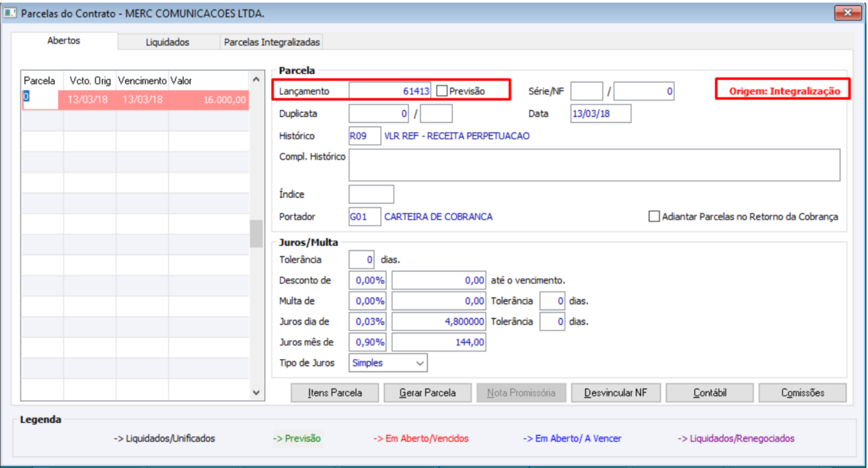Screen dimensions: 868x468
Task: Click the Em Aberto/Vencidos legend entry
Action: 421,438
